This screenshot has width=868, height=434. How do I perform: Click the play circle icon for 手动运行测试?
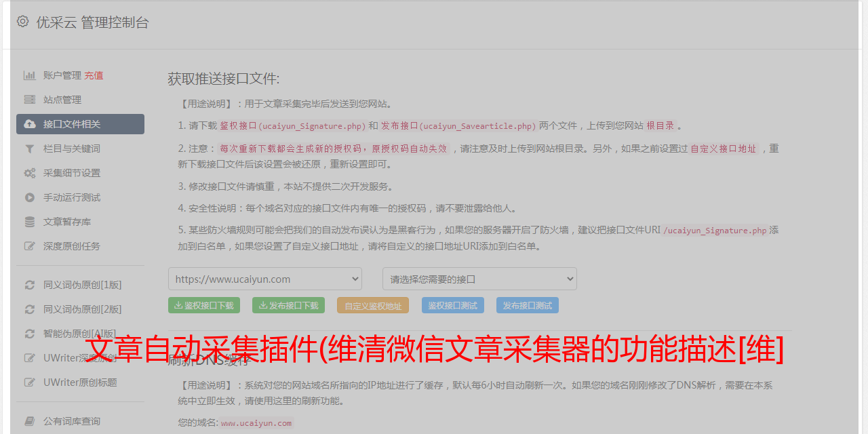tap(30, 197)
